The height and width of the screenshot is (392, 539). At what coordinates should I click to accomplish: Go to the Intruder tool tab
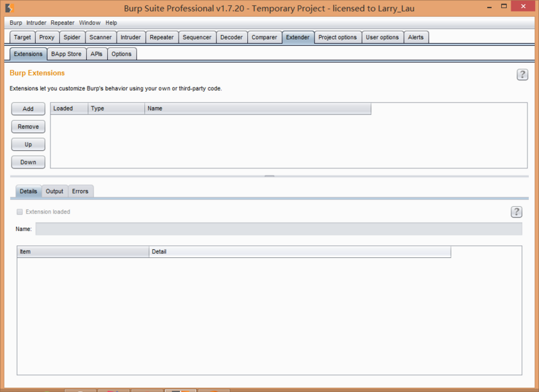tap(131, 37)
